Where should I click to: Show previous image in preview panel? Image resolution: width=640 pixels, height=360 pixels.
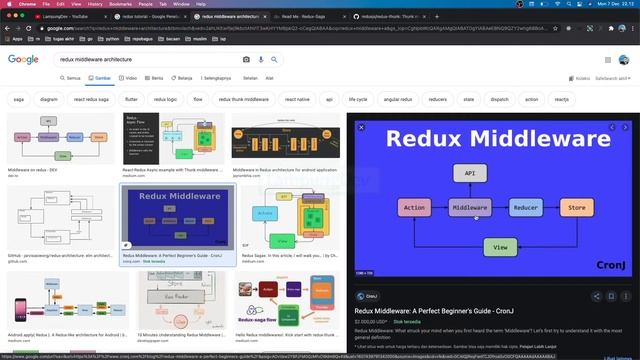[x=612, y=127]
